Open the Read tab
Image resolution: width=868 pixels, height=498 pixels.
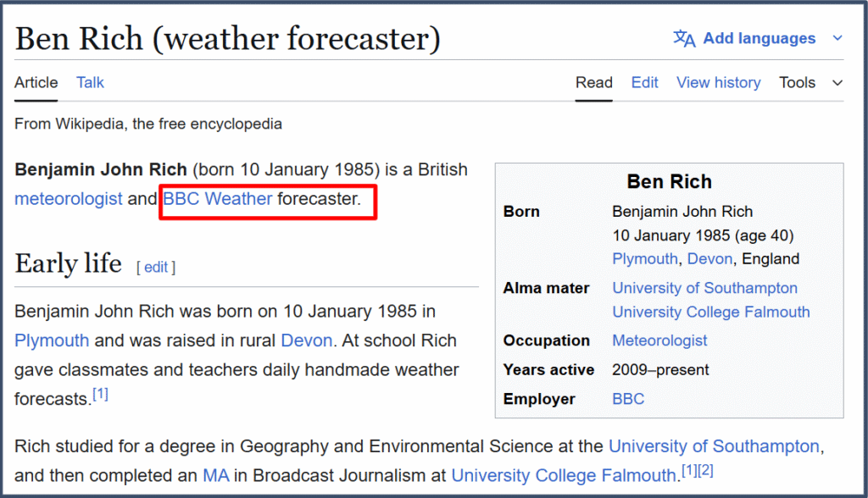click(x=593, y=82)
